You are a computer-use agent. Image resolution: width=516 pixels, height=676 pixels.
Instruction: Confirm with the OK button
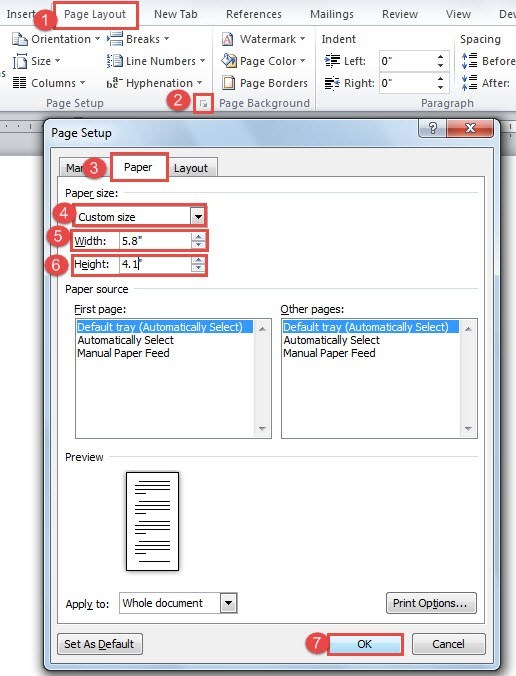[365, 644]
